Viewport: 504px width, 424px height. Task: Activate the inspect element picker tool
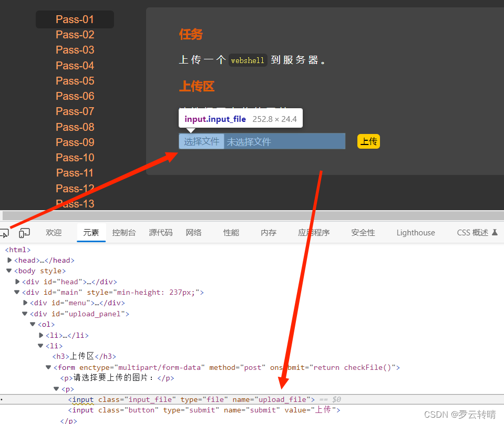[5, 232]
